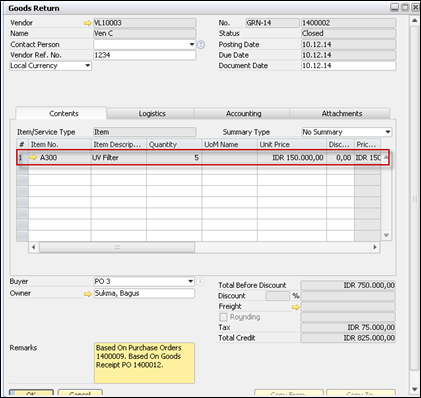Click the Quantity column header
The height and width of the screenshot is (398, 421).
tap(174, 144)
